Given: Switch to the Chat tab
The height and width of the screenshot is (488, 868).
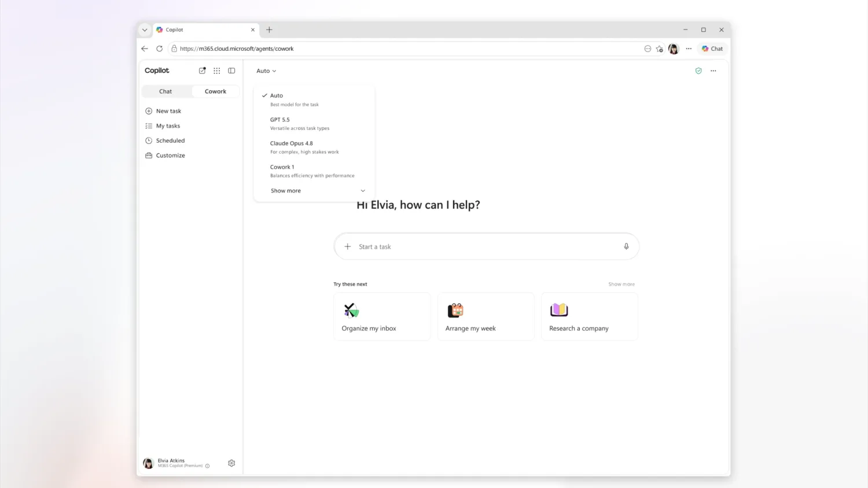Looking at the screenshot, I should point(165,91).
